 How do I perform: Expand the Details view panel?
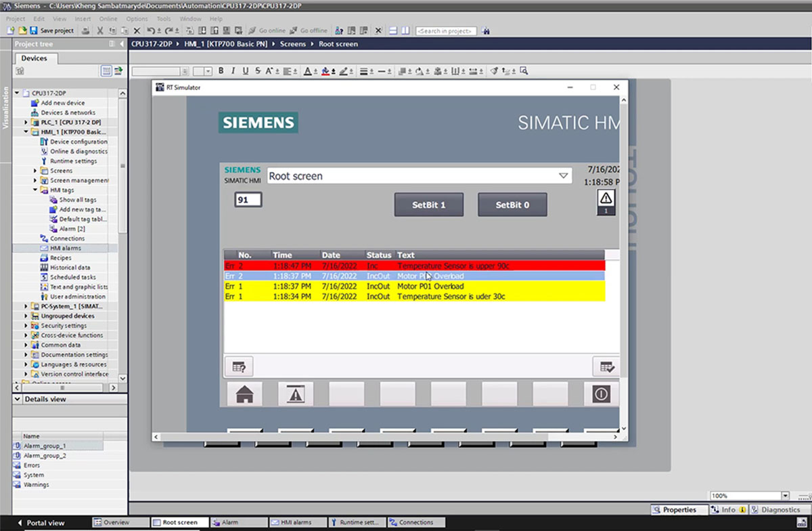click(18, 399)
